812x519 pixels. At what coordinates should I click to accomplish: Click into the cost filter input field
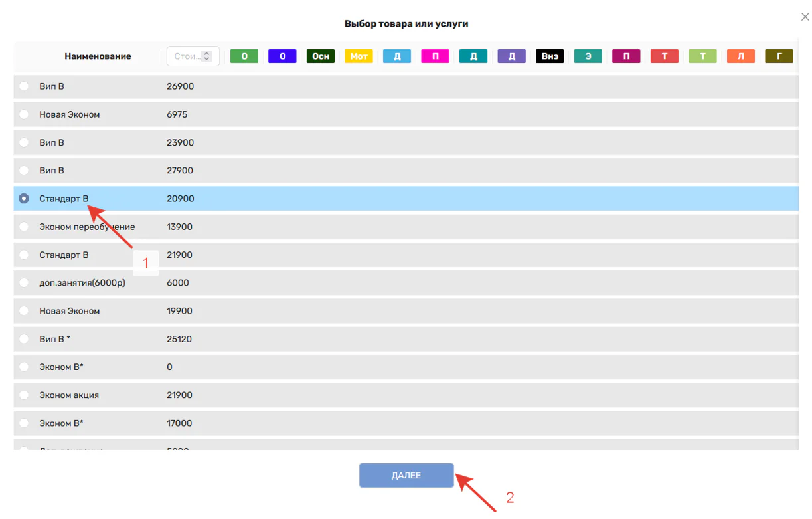click(186, 56)
